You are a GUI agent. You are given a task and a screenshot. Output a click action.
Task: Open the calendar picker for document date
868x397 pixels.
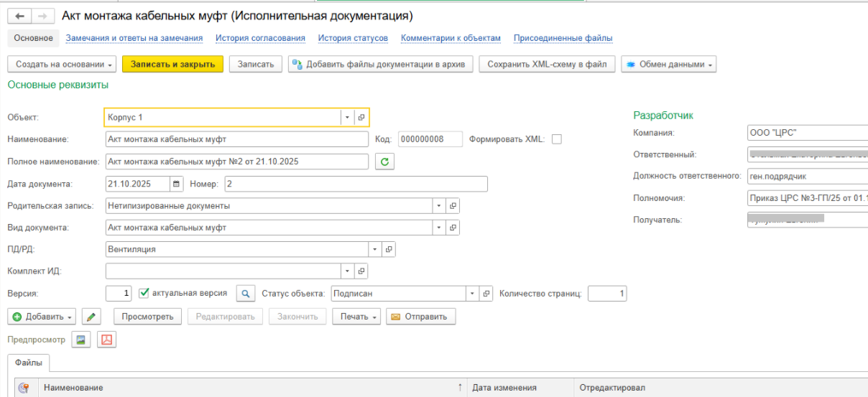click(x=176, y=184)
